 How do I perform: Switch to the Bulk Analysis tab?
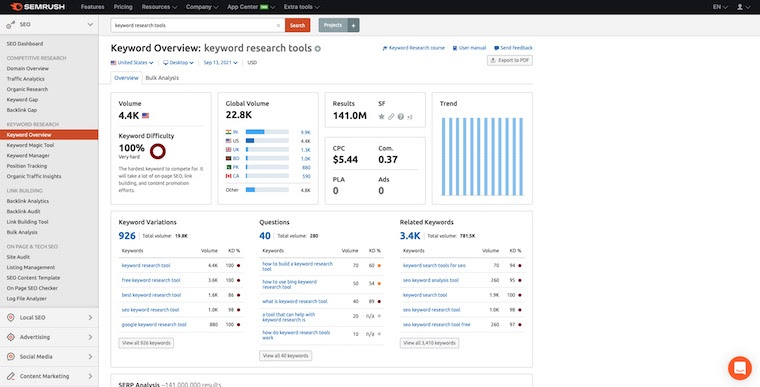pyautogui.click(x=162, y=78)
